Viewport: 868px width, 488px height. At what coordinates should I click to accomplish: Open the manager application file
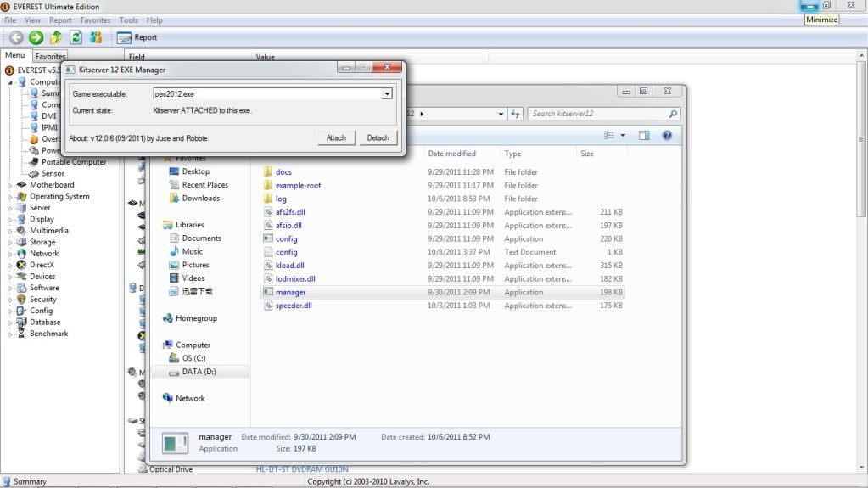(x=291, y=292)
